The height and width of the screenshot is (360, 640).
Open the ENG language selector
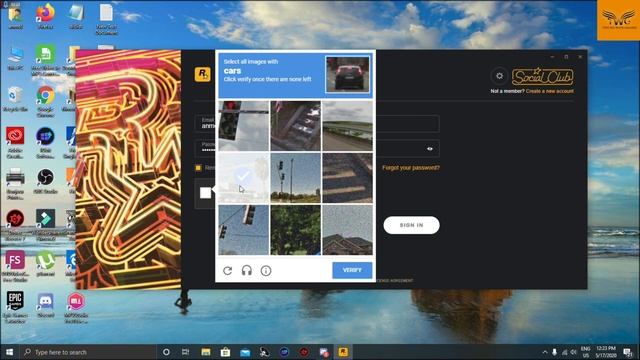coord(585,352)
